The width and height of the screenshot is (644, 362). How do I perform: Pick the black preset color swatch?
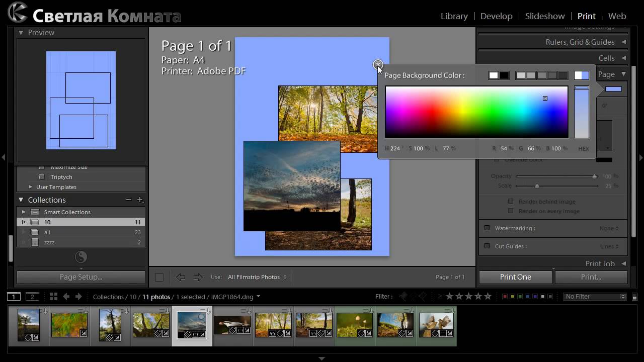[504, 75]
